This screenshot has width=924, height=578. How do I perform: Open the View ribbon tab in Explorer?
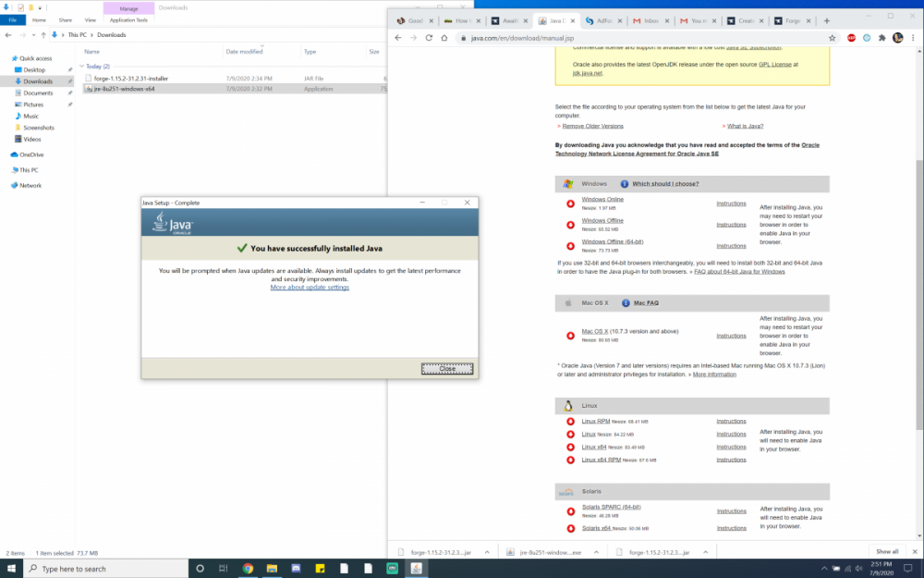click(90, 19)
